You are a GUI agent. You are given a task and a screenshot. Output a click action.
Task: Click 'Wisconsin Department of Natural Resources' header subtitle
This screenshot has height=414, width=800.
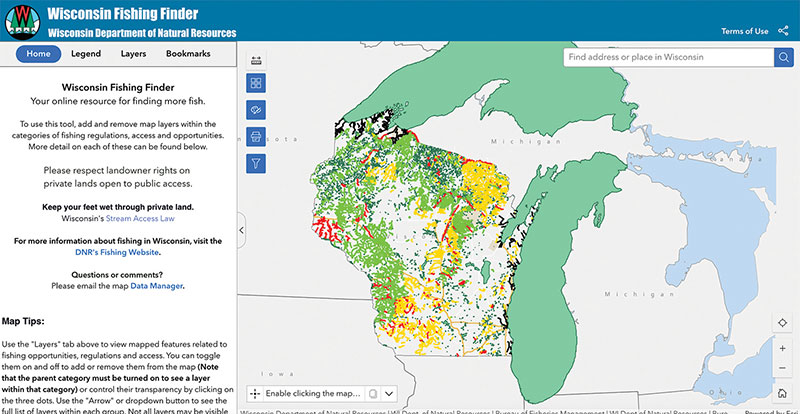tap(142, 33)
